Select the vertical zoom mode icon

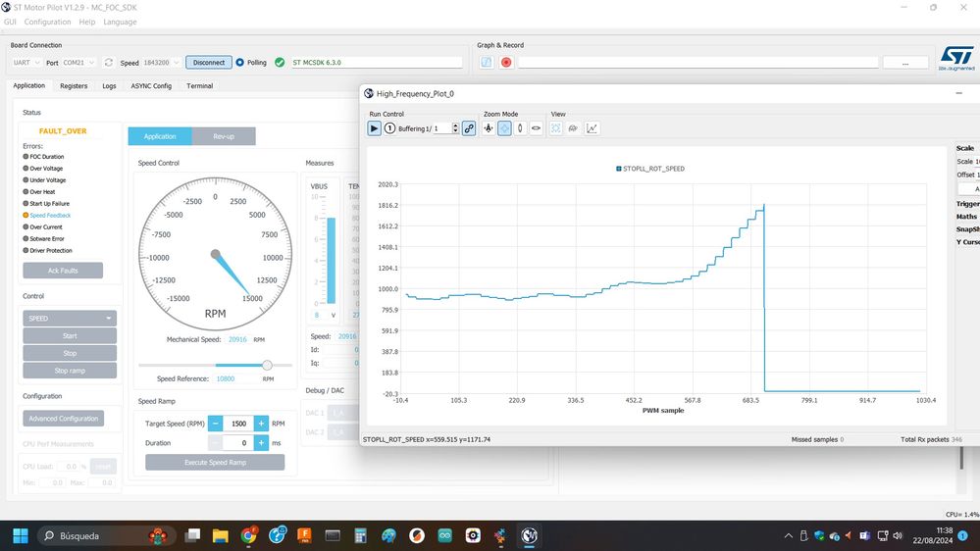point(520,128)
